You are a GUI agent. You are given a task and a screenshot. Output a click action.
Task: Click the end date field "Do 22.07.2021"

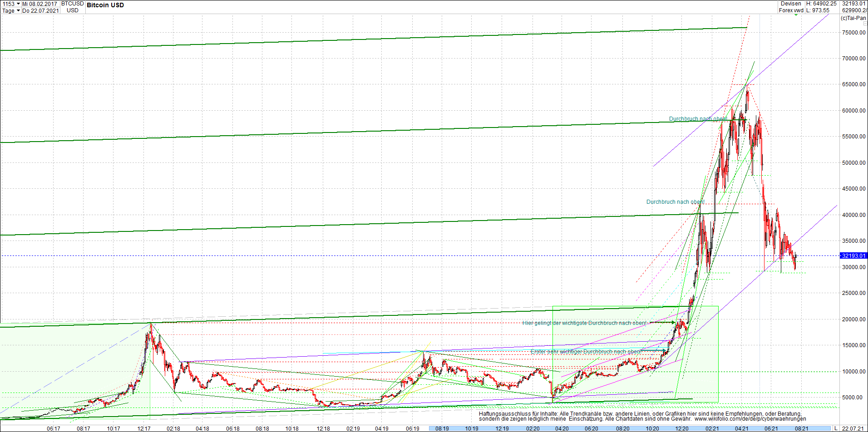40,10
